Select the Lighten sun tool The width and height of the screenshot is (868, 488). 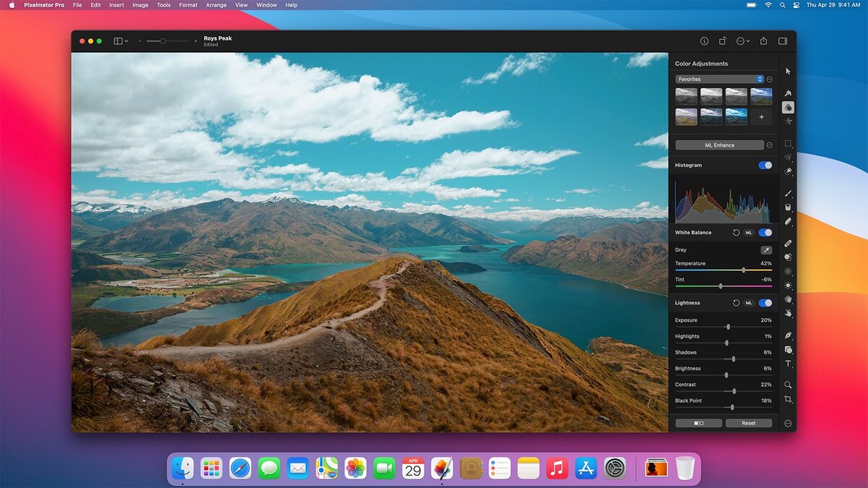[788, 286]
